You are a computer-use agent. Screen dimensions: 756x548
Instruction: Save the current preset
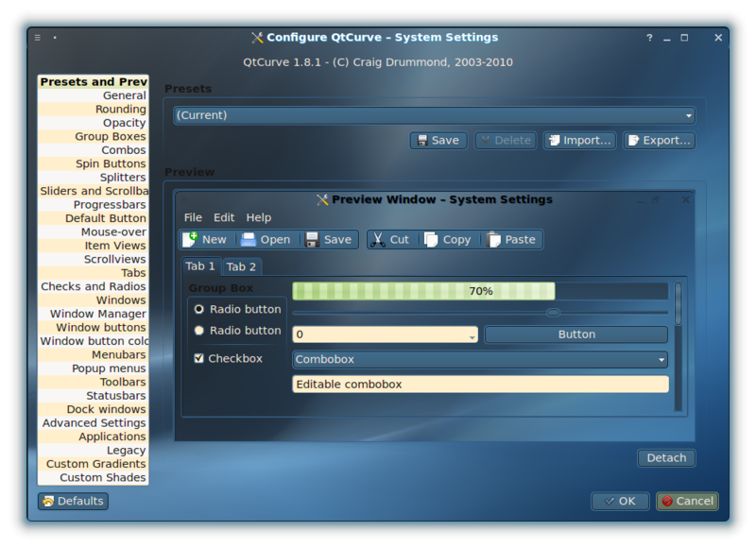coord(438,140)
